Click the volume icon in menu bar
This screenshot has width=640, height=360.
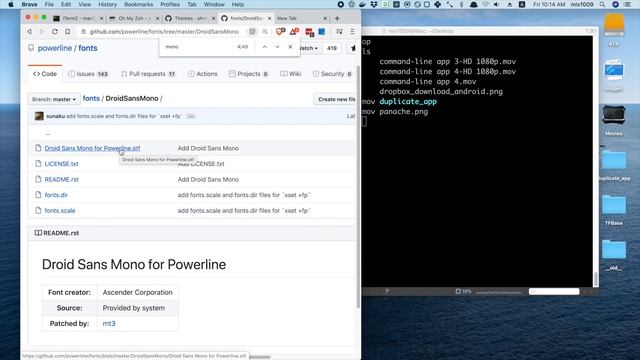pos(496,4)
